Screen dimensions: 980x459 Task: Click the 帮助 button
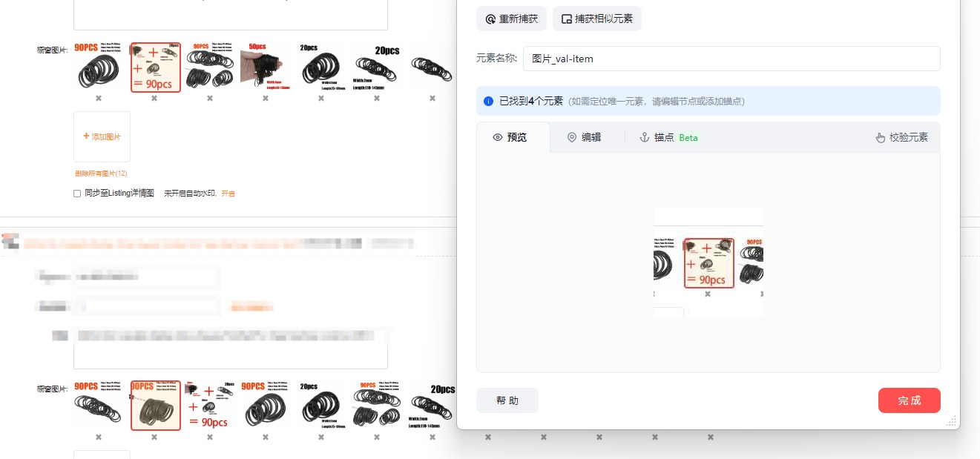click(x=507, y=400)
